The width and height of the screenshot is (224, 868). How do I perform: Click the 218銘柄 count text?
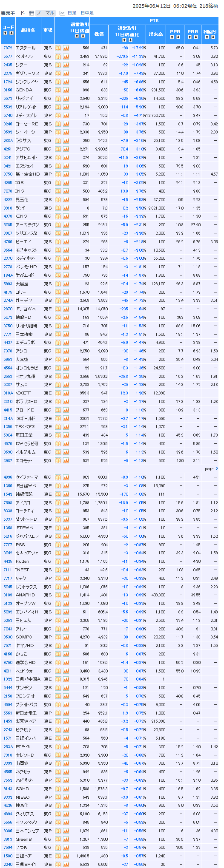(209, 6)
